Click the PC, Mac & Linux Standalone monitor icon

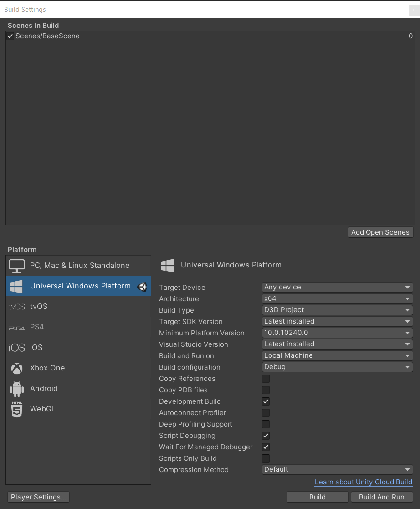16,266
